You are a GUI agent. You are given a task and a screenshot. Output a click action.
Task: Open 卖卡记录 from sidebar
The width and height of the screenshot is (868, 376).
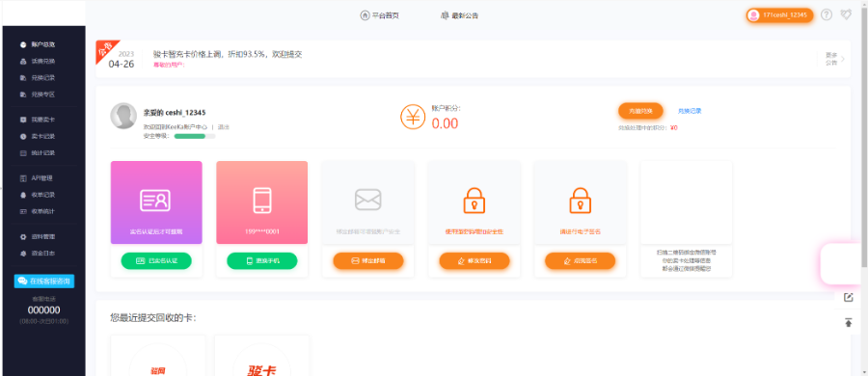tap(38, 136)
